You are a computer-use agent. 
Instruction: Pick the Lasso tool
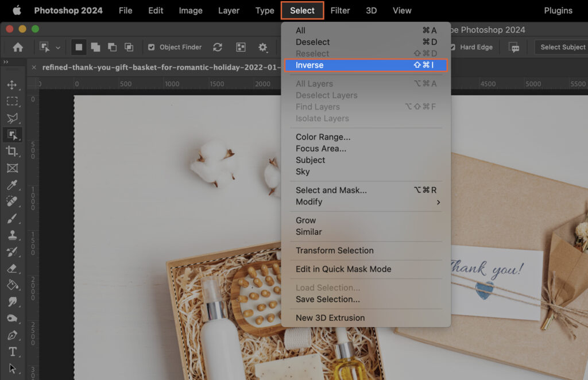(13, 118)
